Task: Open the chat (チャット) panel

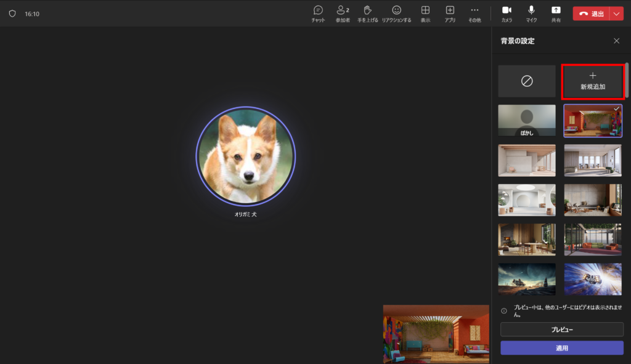Action: 318,14
